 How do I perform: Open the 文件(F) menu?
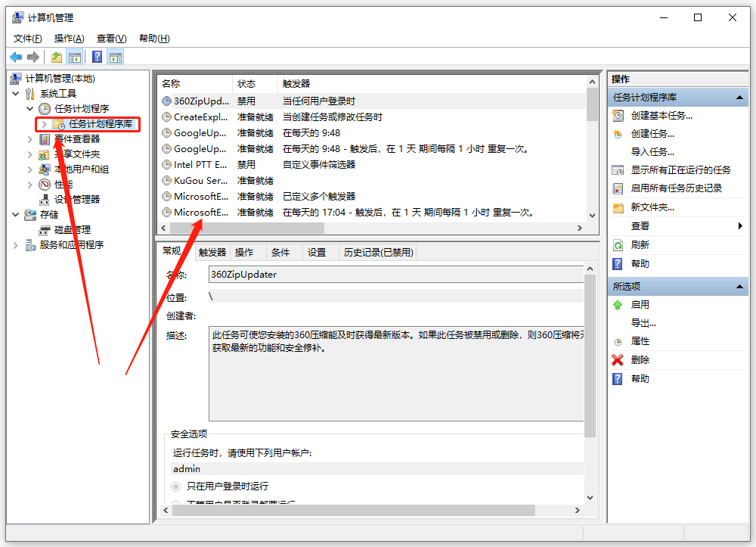(x=27, y=39)
